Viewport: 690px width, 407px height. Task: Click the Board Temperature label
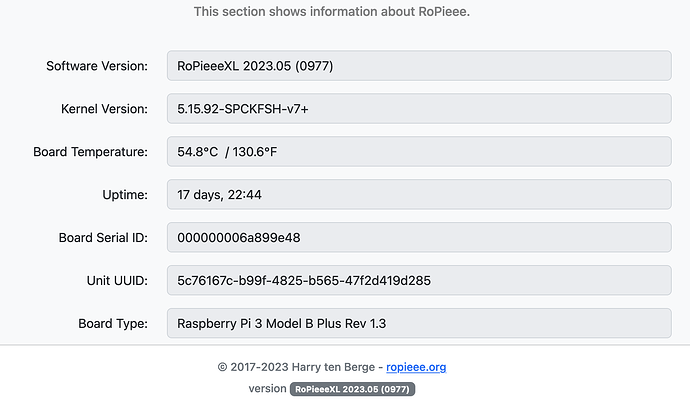(90, 152)
